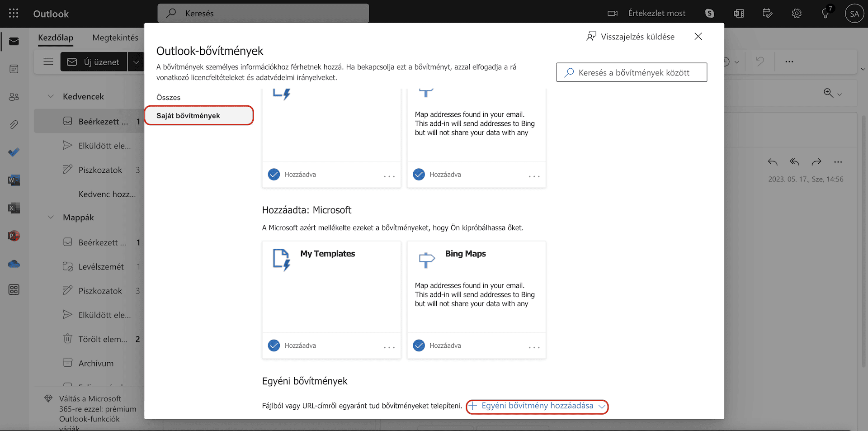
Task: Click Kedvenc hozzáadása link
Action: point(107,194)
